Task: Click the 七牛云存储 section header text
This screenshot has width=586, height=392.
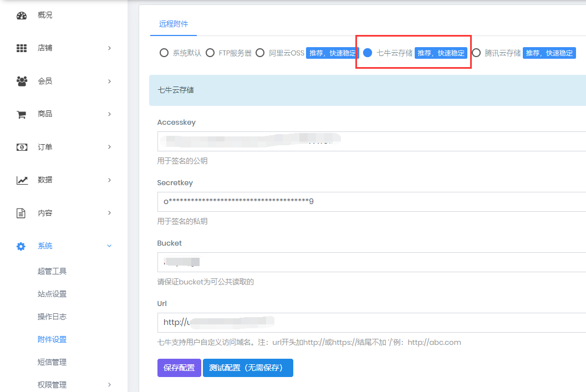Action: pyautogui.click(x=176, y=90)
